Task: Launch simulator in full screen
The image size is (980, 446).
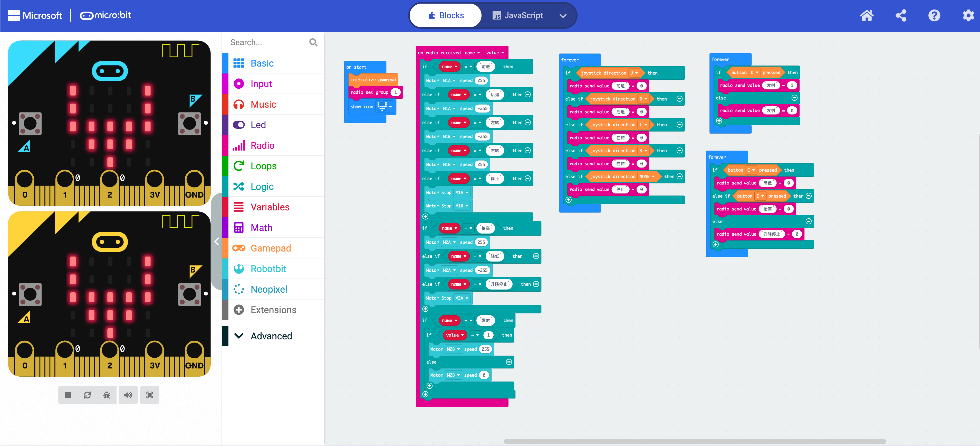Action: (x=149, y=395)
